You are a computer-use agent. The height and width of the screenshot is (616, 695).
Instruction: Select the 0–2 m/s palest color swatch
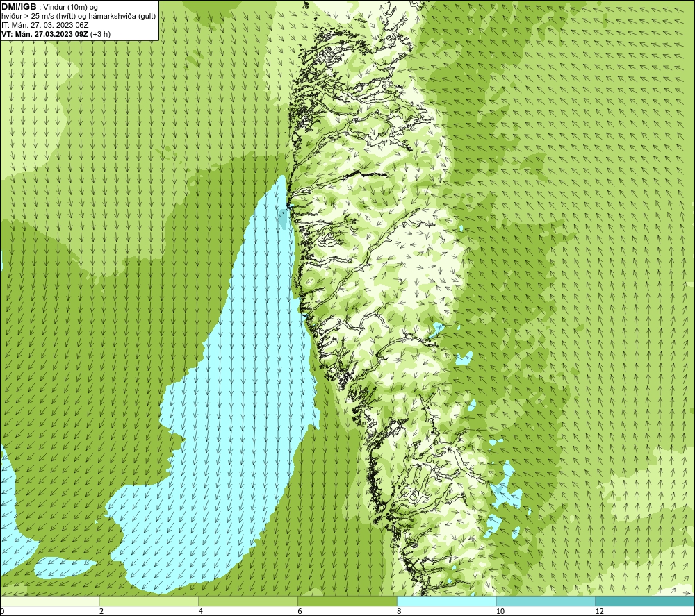click(x=49, y=601)
